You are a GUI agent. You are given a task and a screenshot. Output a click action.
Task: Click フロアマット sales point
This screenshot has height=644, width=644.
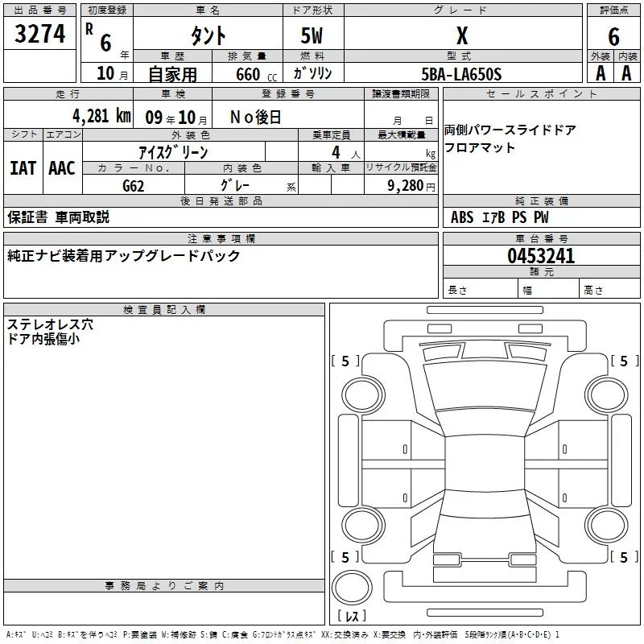point(479,147)
